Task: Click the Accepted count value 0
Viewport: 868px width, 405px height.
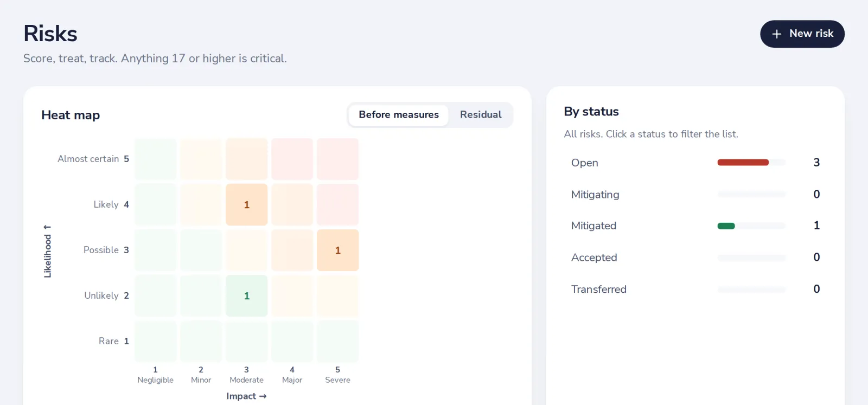Action: pyautogui.click(x=816, y=257)
